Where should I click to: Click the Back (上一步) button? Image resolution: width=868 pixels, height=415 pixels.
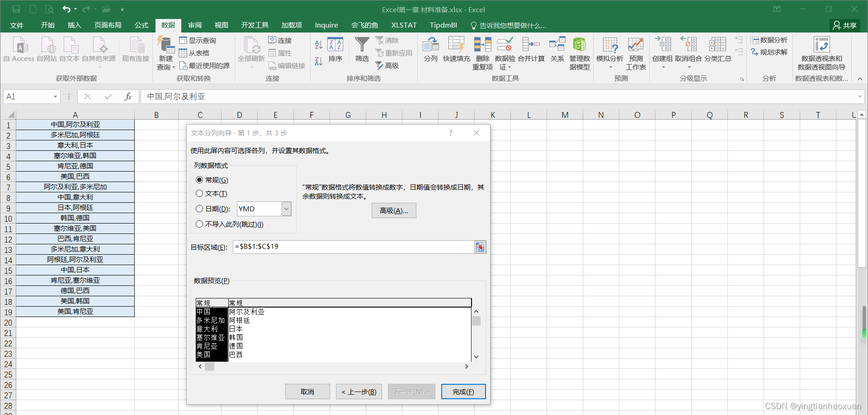pos(359,392)
